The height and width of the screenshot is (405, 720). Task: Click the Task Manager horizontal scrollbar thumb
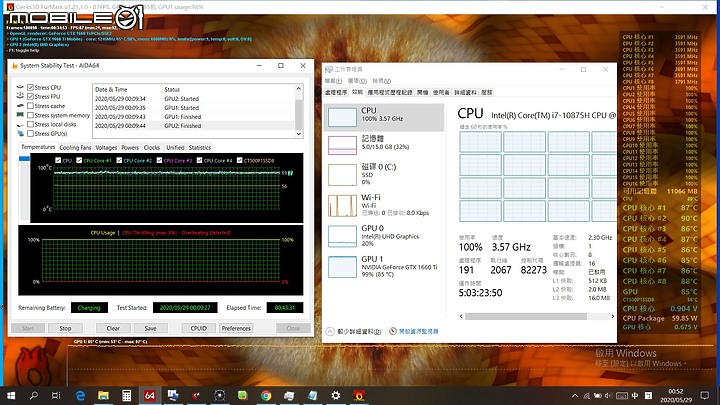[x=526, y=316]
